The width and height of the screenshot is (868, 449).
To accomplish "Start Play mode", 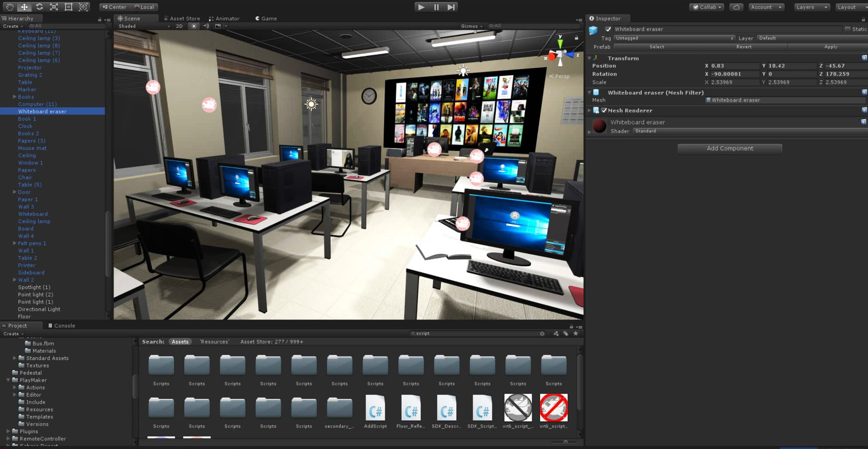I will tap(421, 7).
